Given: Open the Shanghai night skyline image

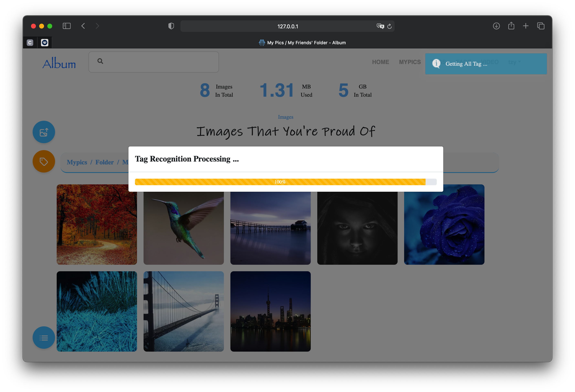Looking at the screenshot, I should (x=270, y=311).
